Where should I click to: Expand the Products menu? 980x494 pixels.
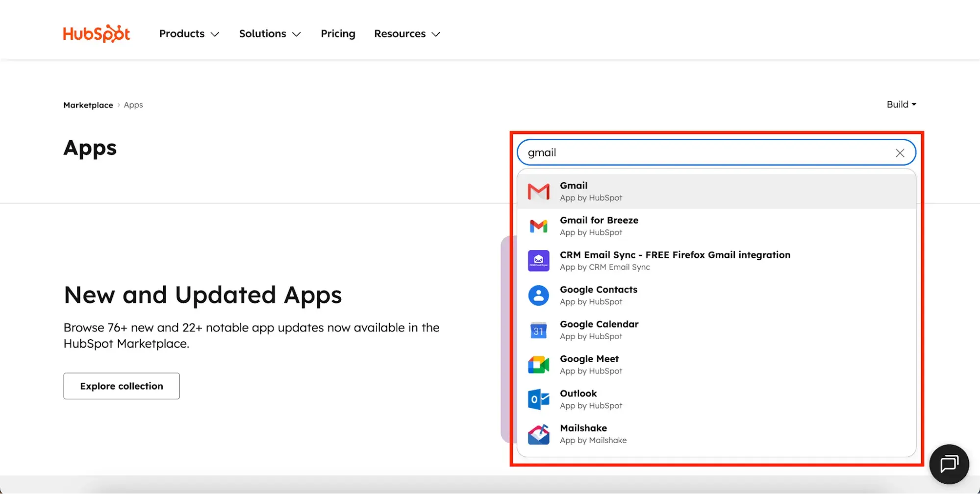[189, 34]
